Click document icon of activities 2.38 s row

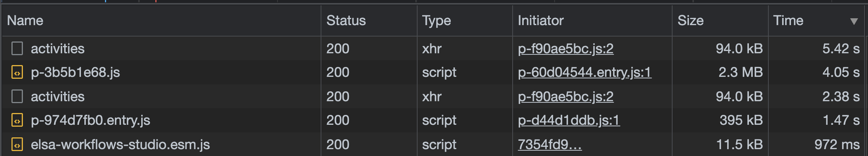point(17,96)
